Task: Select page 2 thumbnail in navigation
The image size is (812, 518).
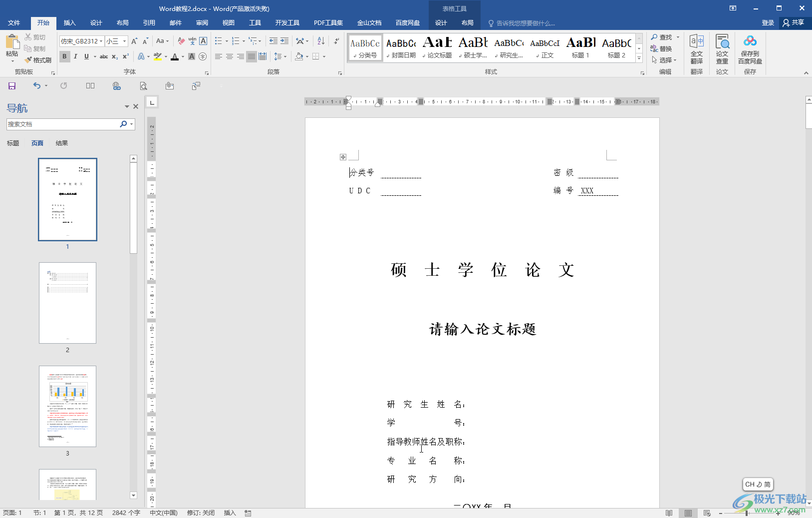Action: coord(67,303)
